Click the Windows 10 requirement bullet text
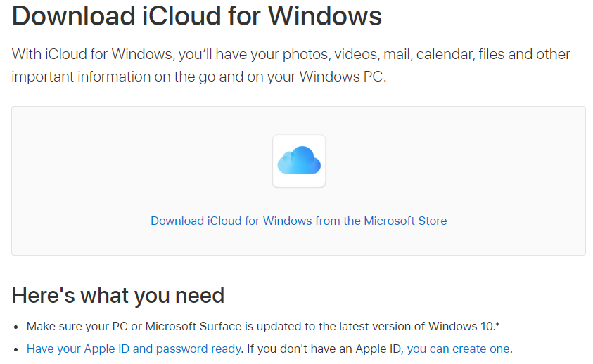 click(263, 326)
